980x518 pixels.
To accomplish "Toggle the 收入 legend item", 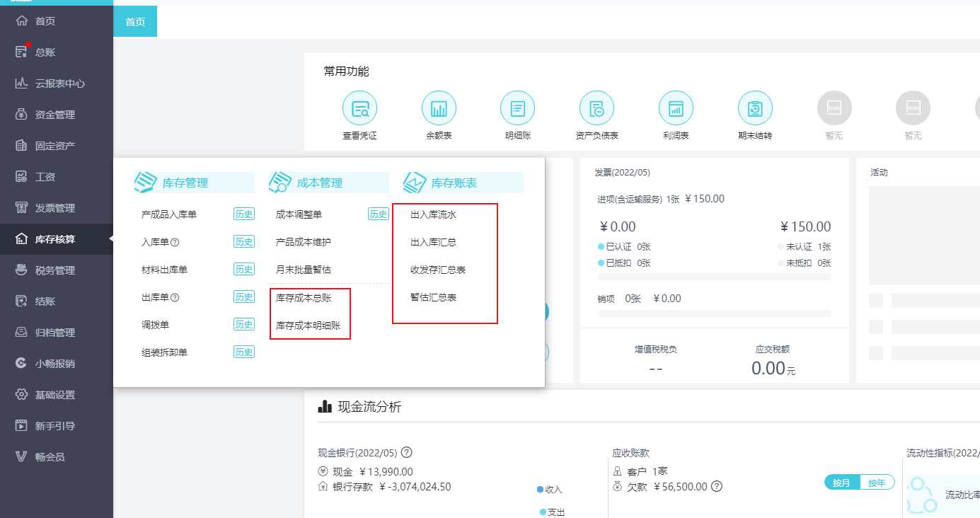I will tap(549, 489).
